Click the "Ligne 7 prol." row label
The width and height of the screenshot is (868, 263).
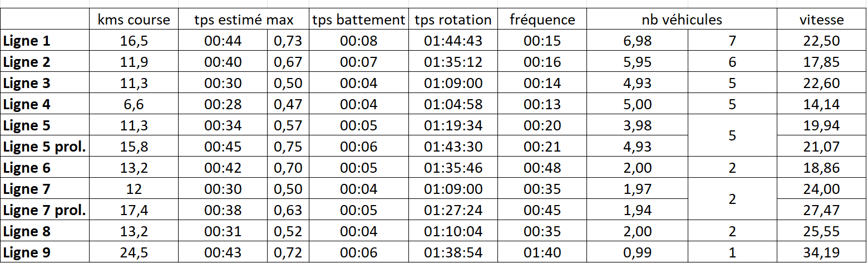(x=45, y=210)
